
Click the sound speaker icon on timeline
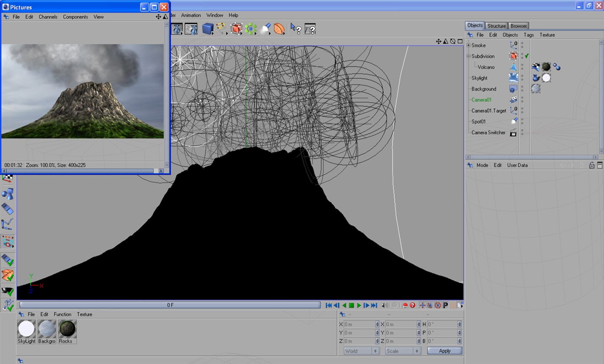click(385, 305)
